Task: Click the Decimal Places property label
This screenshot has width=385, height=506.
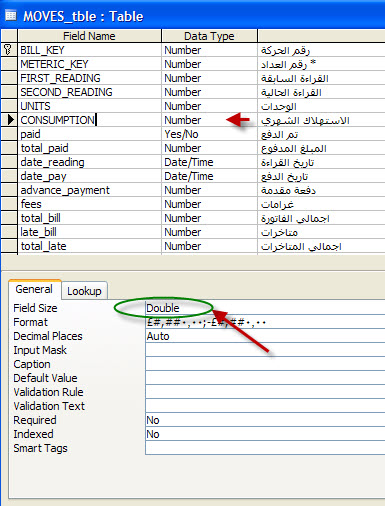Action: pyautogui.click(x=48, y=336)
